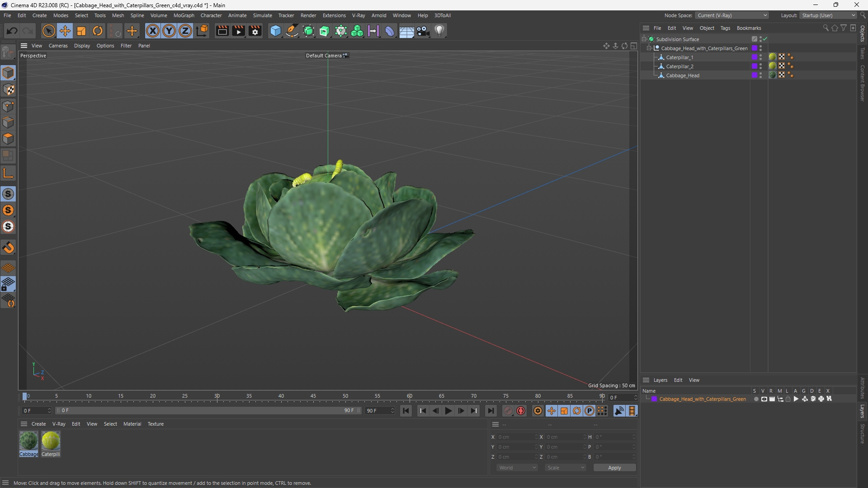Open the Scale mode dropdown
The height and width of the screenshot is (488, 868).
click(566, 468)
